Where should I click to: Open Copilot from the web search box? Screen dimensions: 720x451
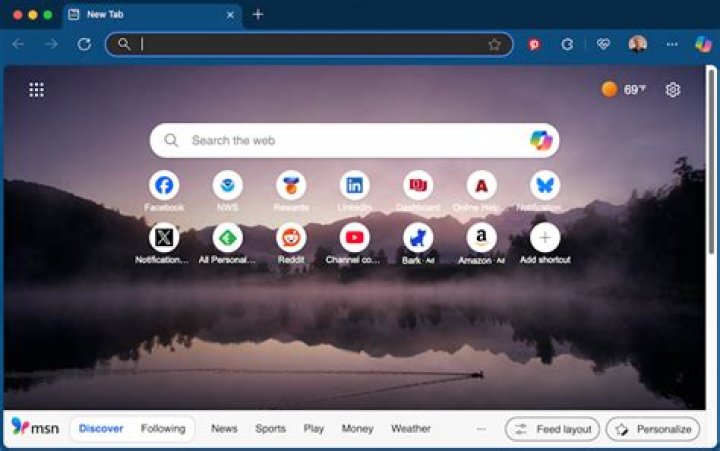point(541,141)
